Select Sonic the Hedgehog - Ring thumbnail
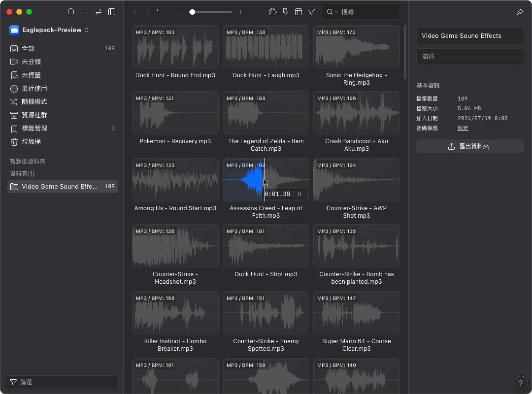 tap(356, 47)
